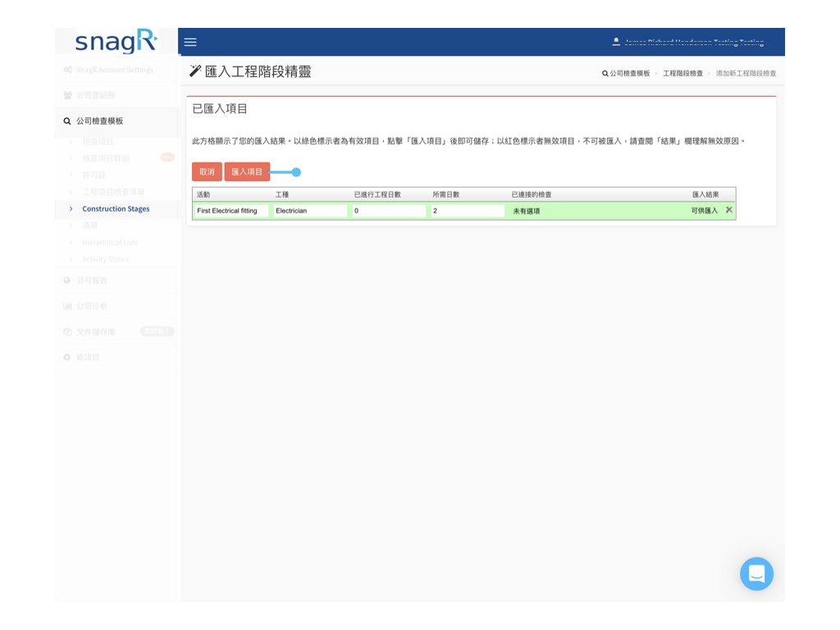Click the 匯入結果 column header
This screenshot has width=840, height=630.
[705, 194]
